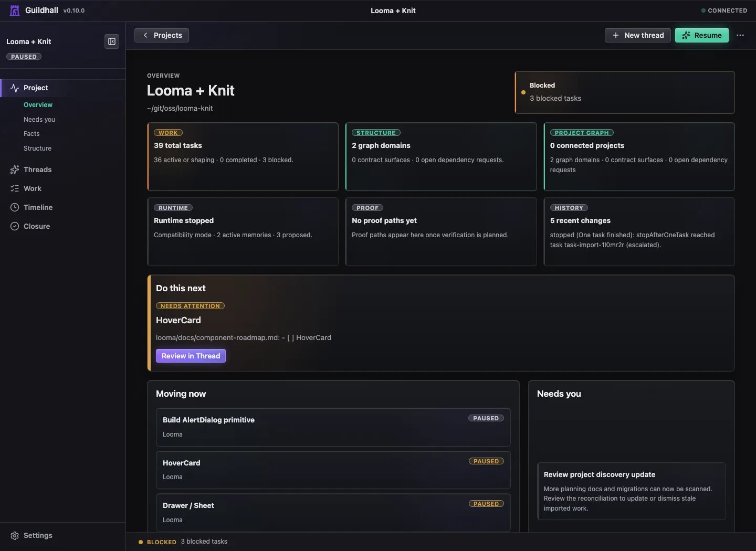Go to Work section

[x=62, y=188]
